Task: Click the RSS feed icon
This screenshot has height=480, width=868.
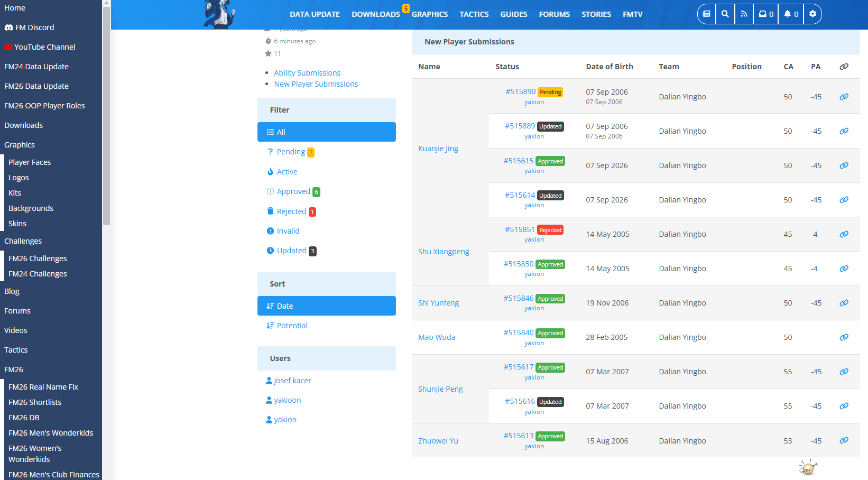Action: tap(744, 14)
